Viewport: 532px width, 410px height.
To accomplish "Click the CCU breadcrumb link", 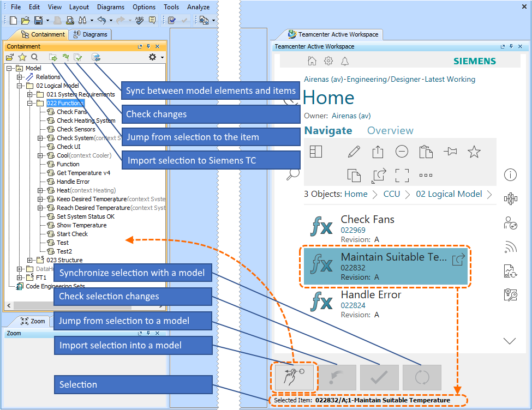I will [392, 194].
